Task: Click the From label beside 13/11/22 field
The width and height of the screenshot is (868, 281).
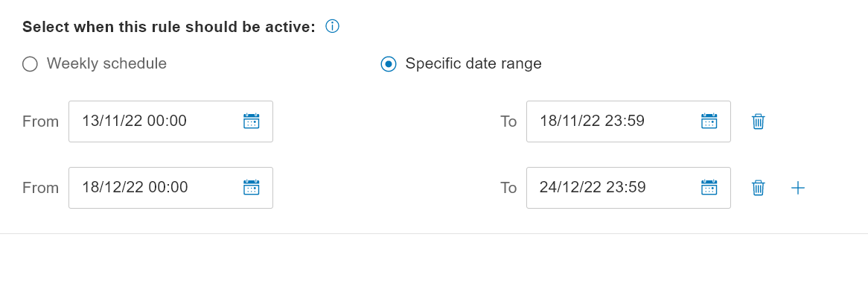Action: point(40,121)
